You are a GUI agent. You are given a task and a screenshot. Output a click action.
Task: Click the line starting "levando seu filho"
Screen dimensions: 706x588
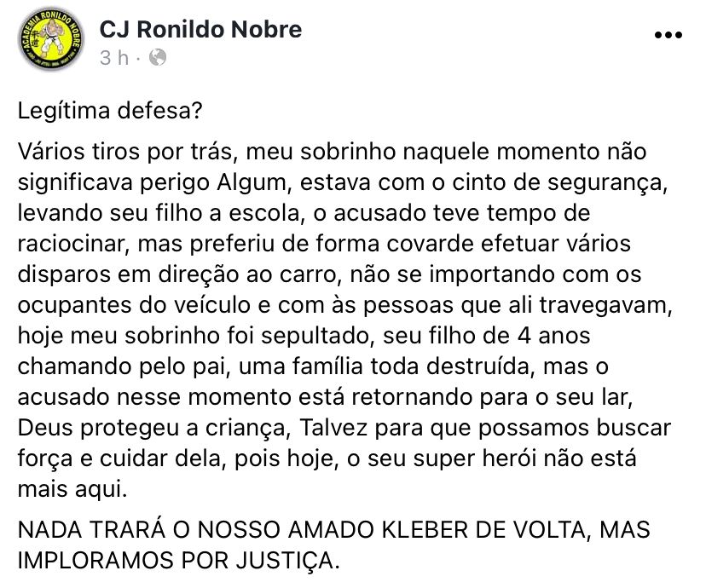[x=303, y=210]
